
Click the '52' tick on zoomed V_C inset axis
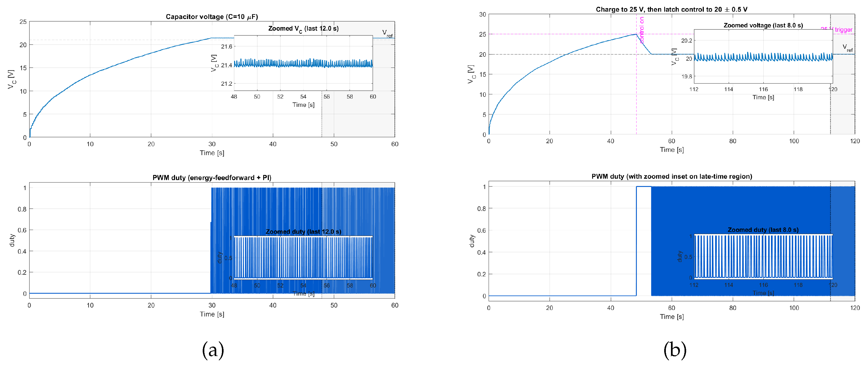pyautogui.click(x=280, y=97)
